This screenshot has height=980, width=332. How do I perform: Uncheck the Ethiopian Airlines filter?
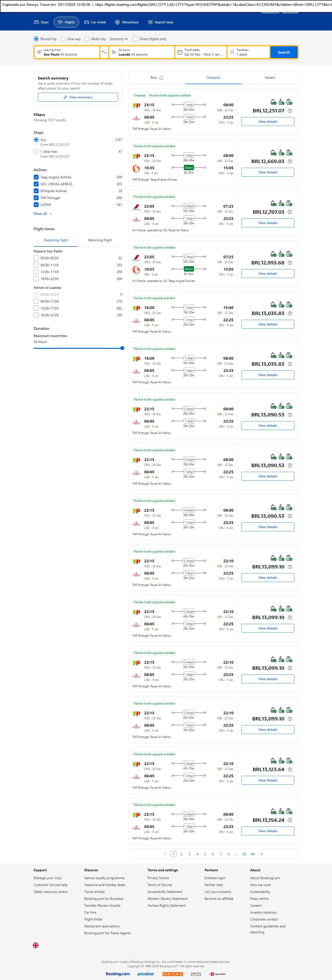coord(36,191)
